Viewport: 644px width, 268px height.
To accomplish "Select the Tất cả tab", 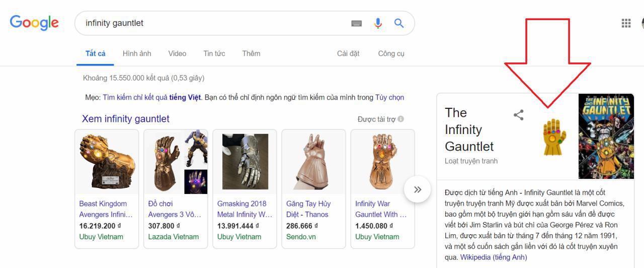I will coord(96,53).
